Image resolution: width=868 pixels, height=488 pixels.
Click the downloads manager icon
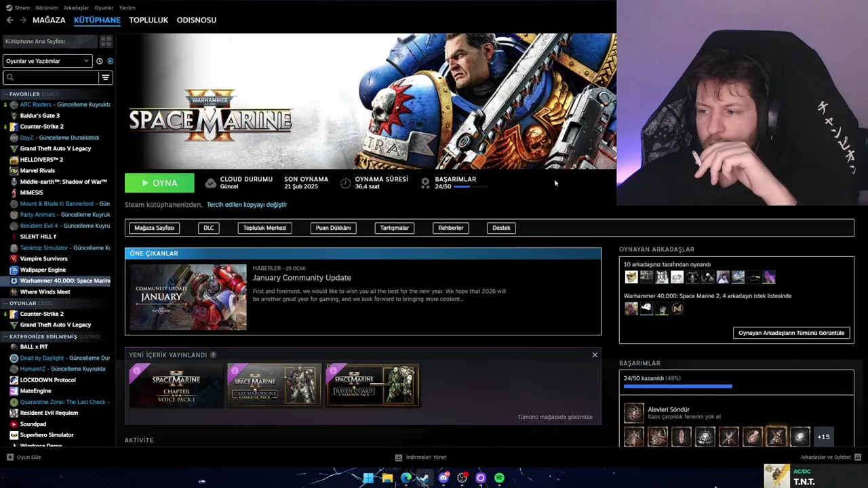click(399, 457)
